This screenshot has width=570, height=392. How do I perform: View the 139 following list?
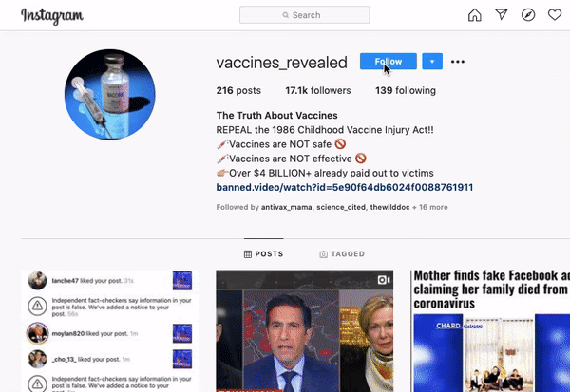406,90
